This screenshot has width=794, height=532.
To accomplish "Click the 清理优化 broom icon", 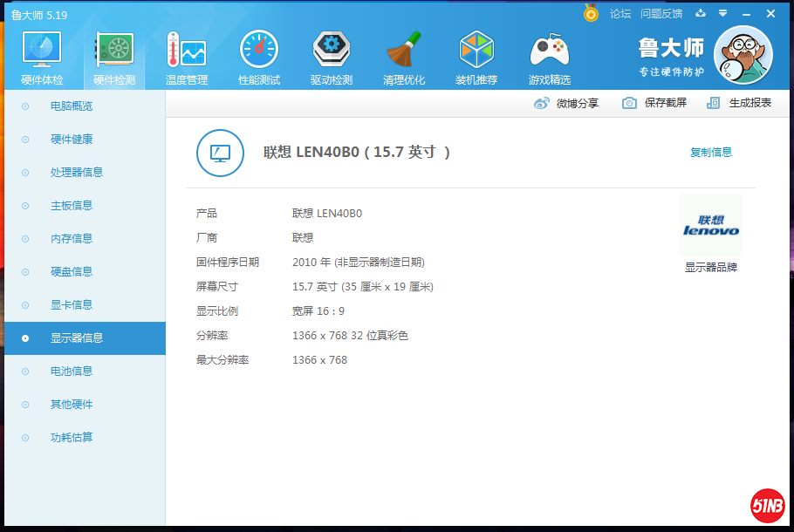I will [404, 52].
